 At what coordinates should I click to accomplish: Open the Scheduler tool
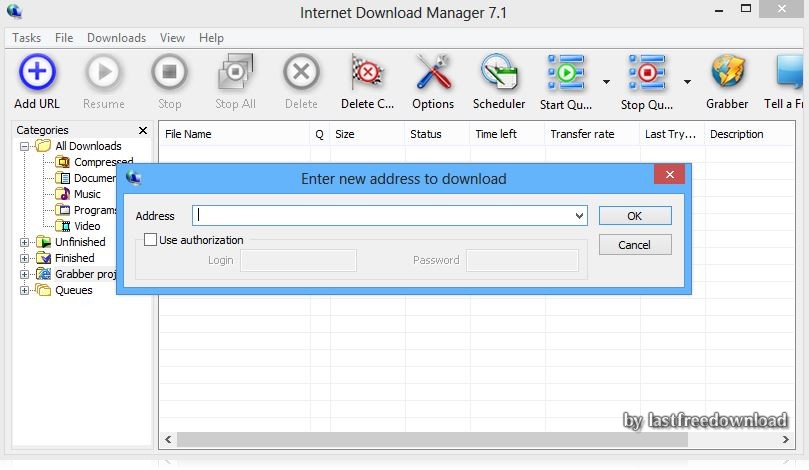[499, 72]
